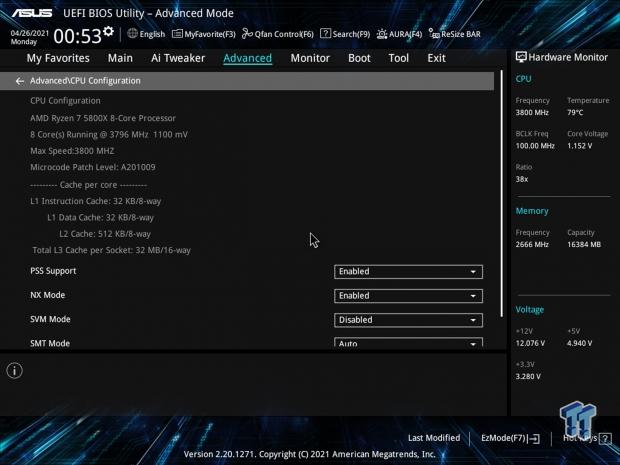Click the back arrow in CPU Configuration

[x=20, y=81]
